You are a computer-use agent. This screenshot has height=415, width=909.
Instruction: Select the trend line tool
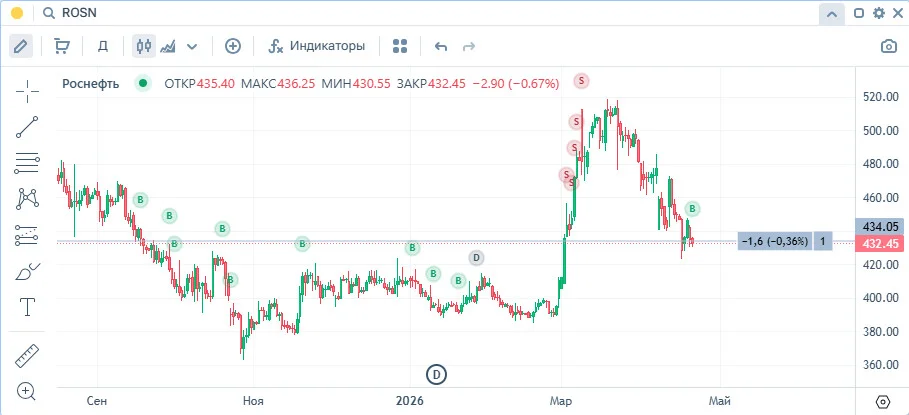[x=27, y=127]
